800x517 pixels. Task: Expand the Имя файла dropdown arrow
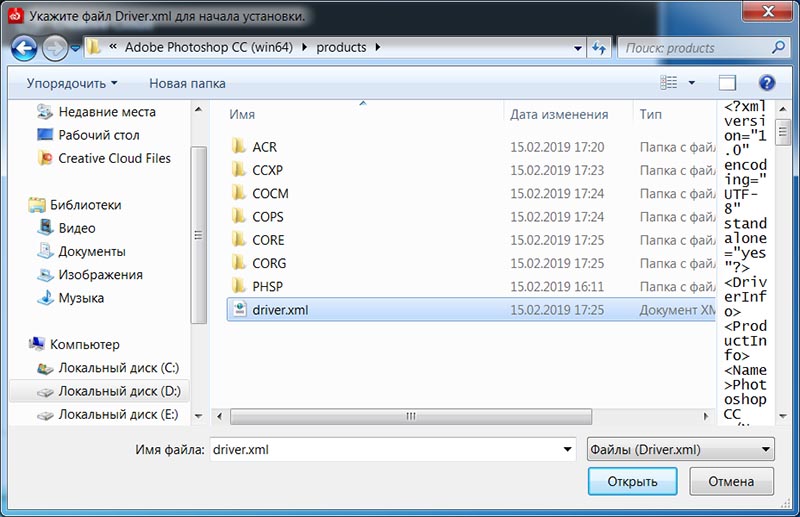(x=568, y=450)
